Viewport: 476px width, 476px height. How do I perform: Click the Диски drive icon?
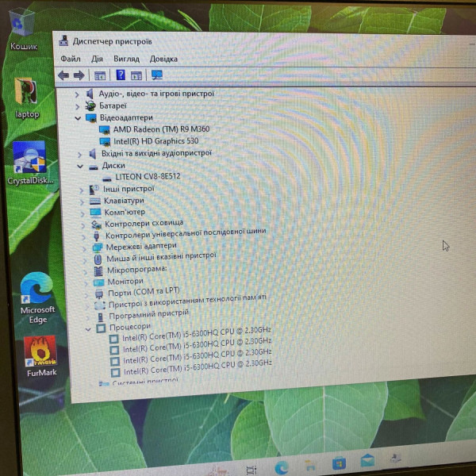pyautogui.click(x=94, y=167)
